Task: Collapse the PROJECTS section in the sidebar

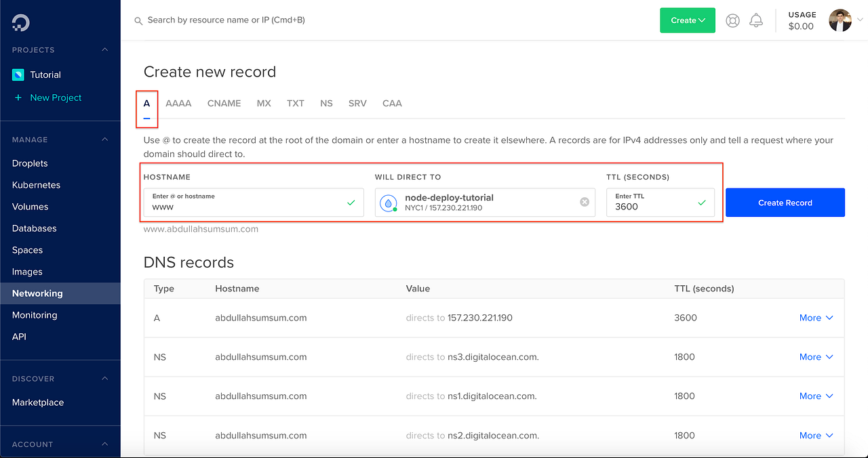Action: pyautogui.click(x=104, y=49)
